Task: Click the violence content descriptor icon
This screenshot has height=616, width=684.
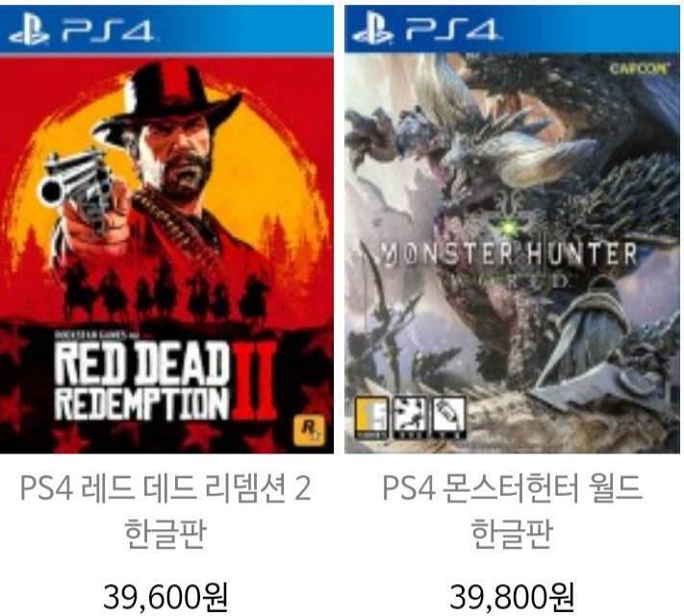Action: 410,419
